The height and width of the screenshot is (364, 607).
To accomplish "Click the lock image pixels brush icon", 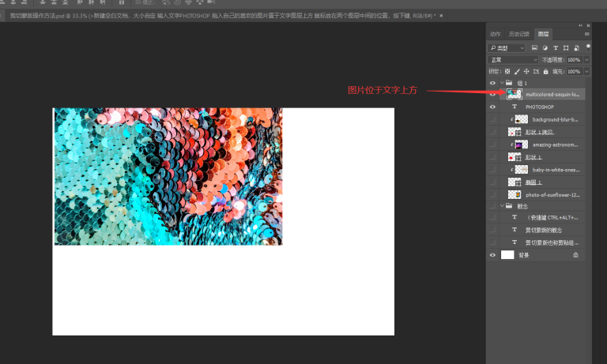I will coord(517,72).
